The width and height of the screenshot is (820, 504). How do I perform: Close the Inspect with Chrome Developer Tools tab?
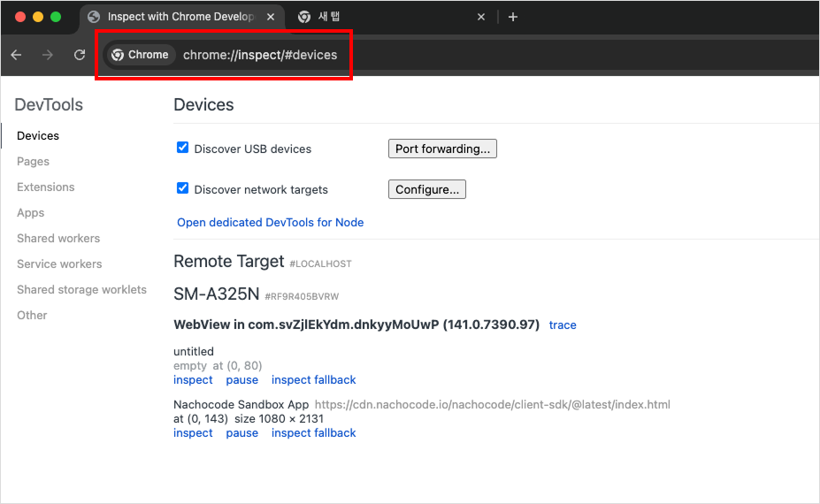(271, 18)
